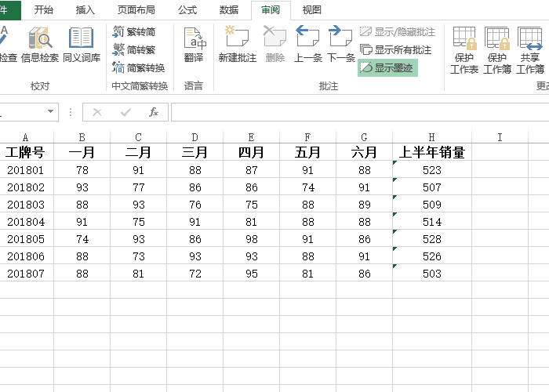549x392 pixels.
Task: Switch to the 插入 tab
Action: pos(85,9)
